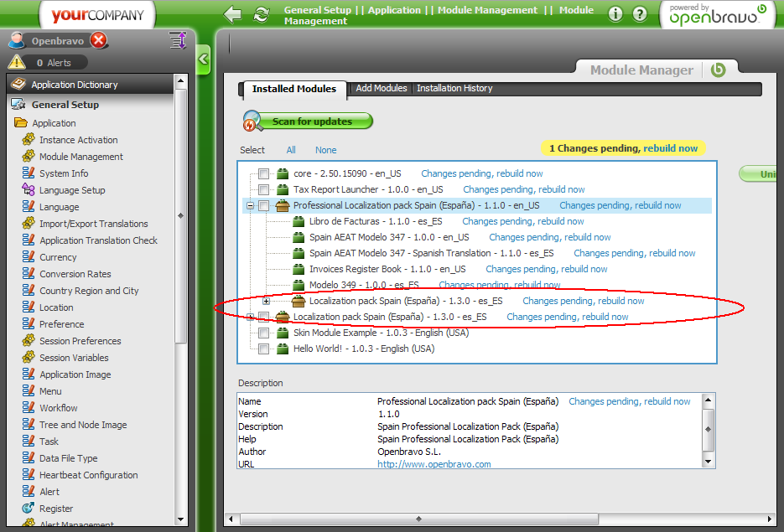Click the Import/Export Translations gear icon
The width and height of the screenshot is (784, 532).
[29, 223]
